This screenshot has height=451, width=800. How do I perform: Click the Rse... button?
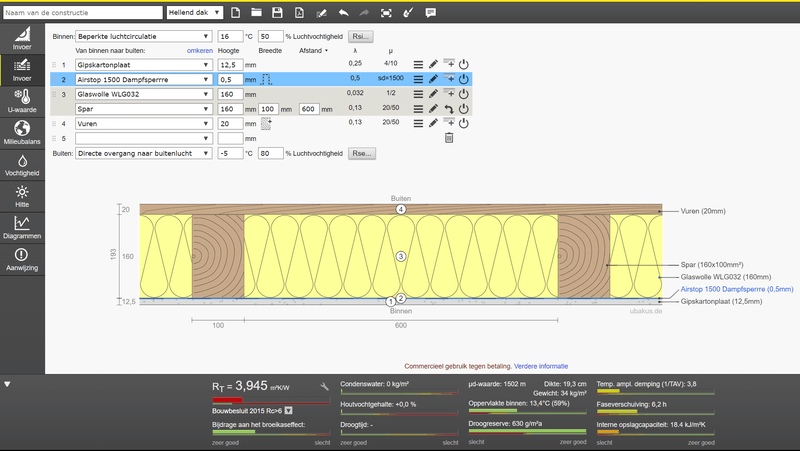pos(362,153)
